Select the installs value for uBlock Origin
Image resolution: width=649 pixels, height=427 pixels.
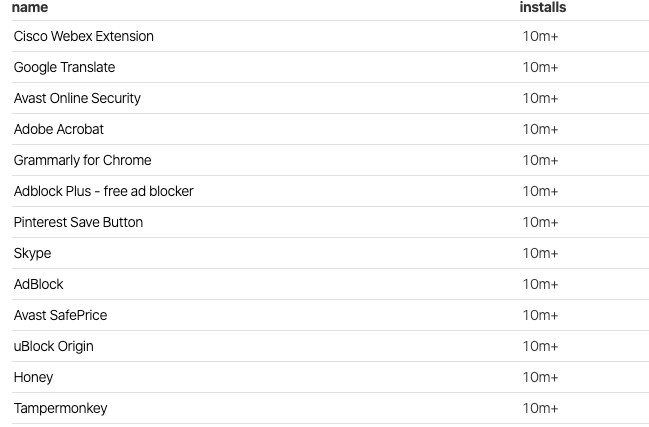[540, 346]
